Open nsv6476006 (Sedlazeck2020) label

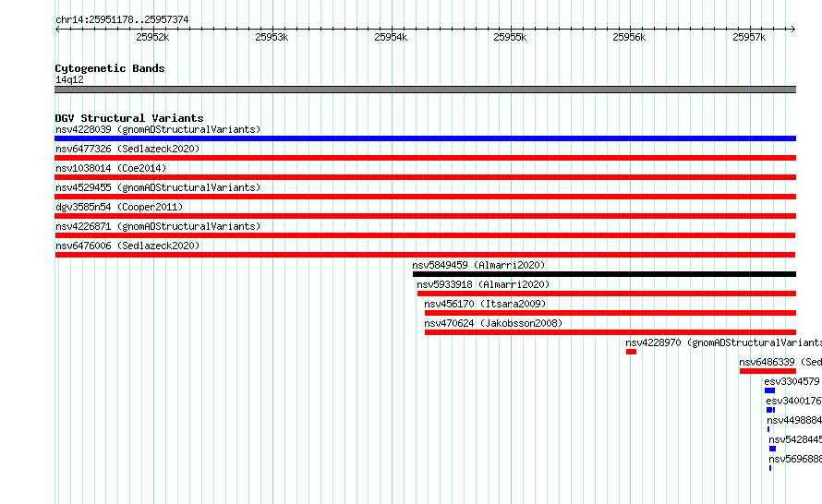(127, 246)
